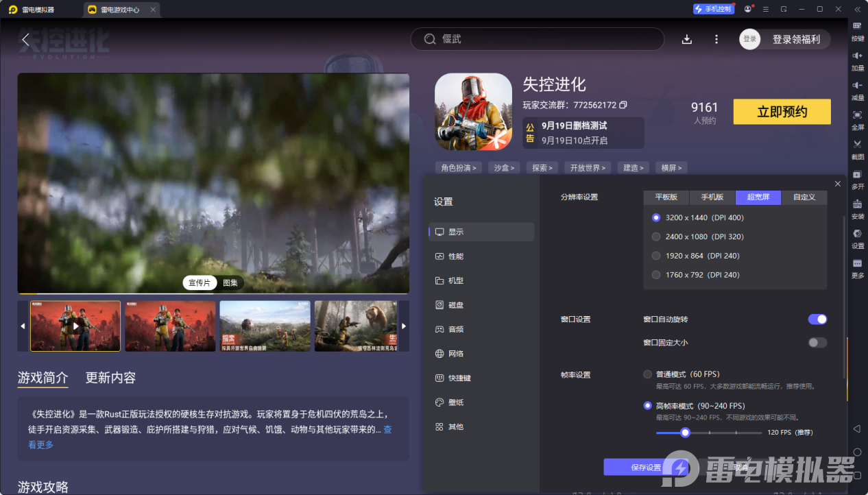
Task: Open the 多开 multi-instance icon
Action: click(857, 175)
